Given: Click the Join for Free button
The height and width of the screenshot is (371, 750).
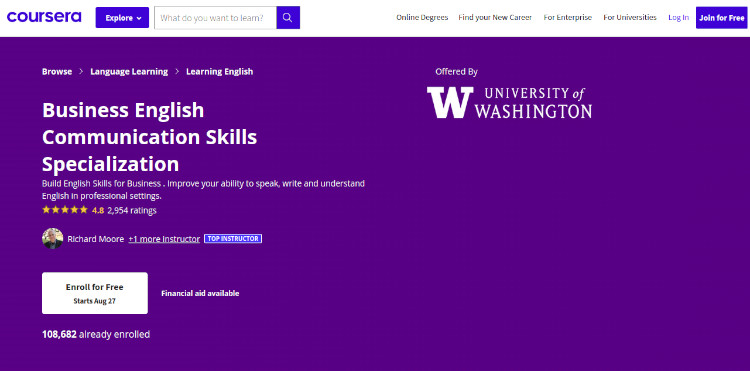Looking at the screenshot, I should pos(721,18).
